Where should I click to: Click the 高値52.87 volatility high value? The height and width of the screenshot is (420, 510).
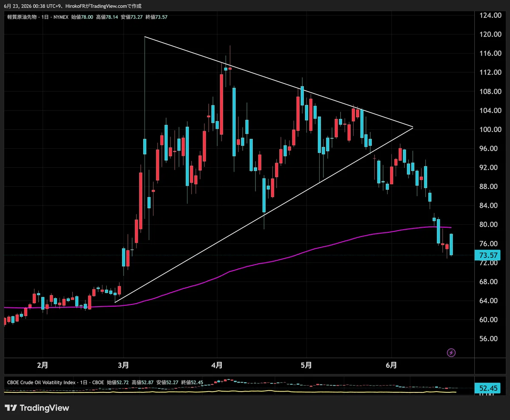(x=143, y=382)
